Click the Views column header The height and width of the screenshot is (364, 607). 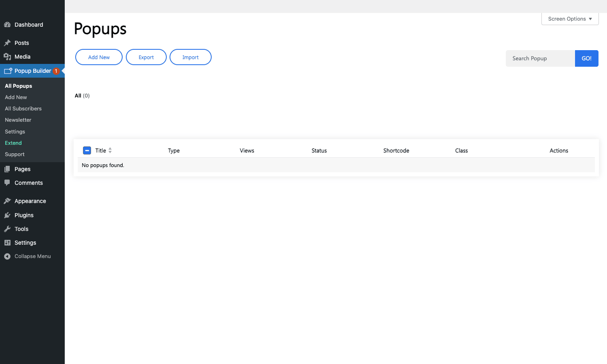point(247,150)
